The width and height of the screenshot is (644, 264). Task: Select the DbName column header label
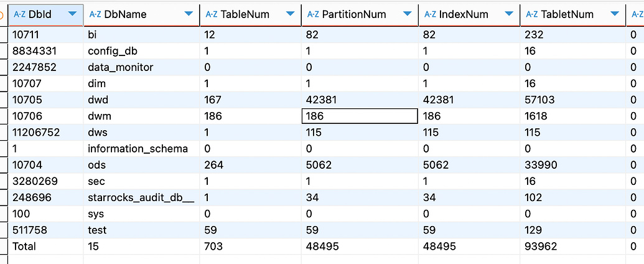point(125,14)
